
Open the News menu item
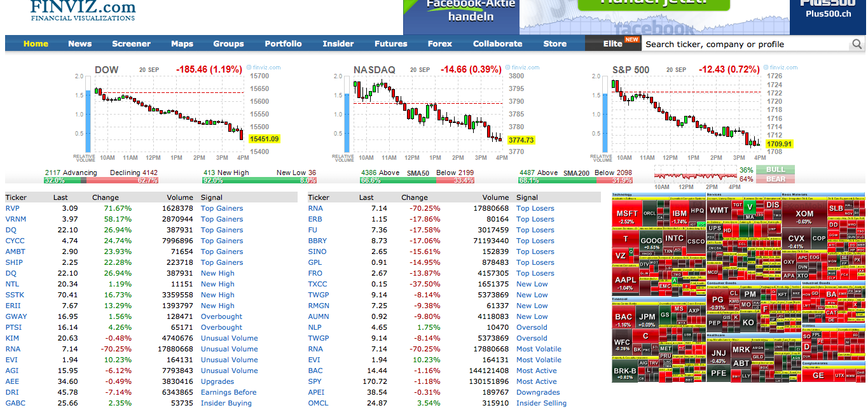point(80,44)
